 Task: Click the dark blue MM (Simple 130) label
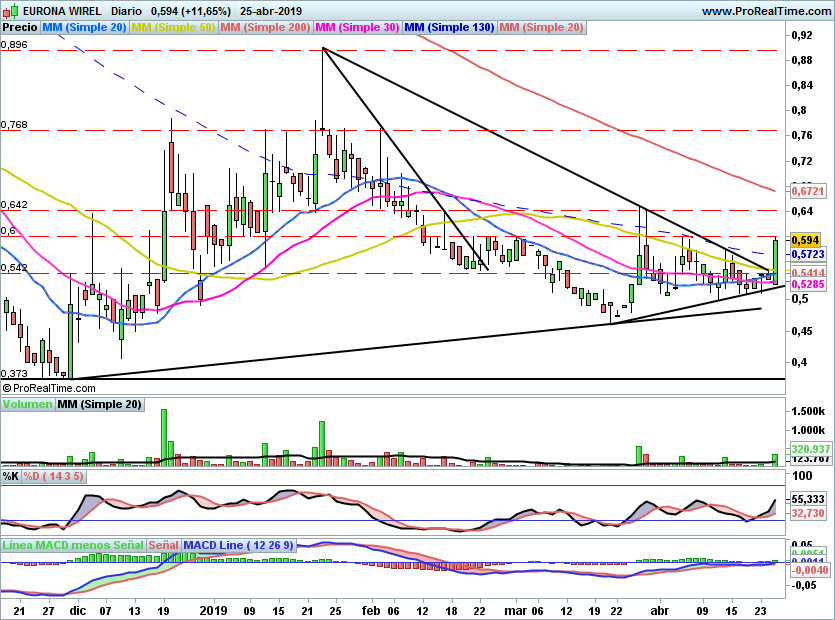click(449, 27)
